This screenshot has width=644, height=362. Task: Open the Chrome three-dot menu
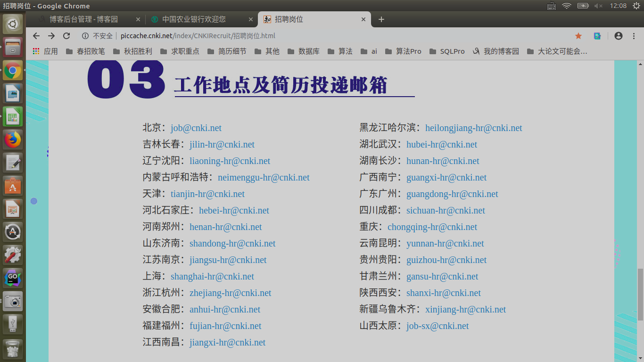coord(634,36)
